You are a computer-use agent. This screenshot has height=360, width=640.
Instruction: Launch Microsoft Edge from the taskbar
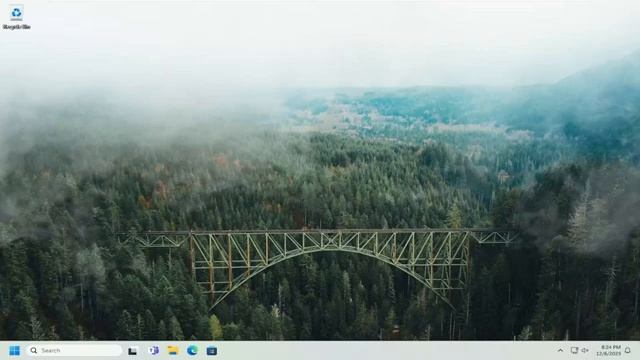(x=192, y=350)
